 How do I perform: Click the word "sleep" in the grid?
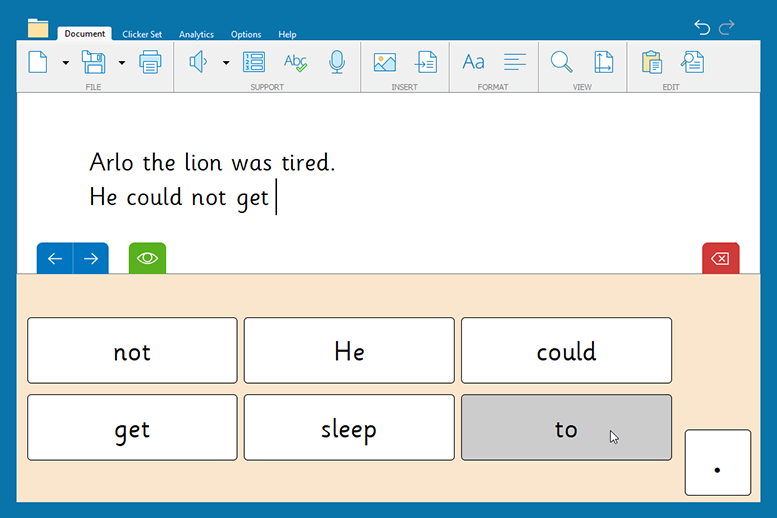tap(349, 428)
